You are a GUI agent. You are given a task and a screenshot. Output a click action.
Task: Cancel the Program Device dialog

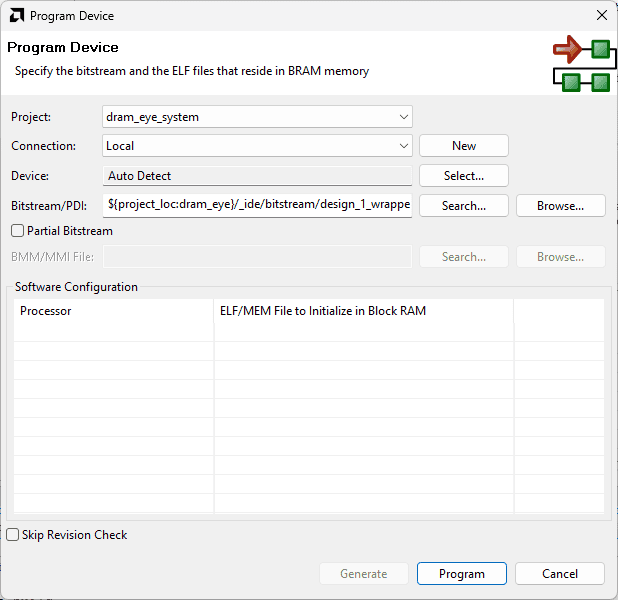560,574
